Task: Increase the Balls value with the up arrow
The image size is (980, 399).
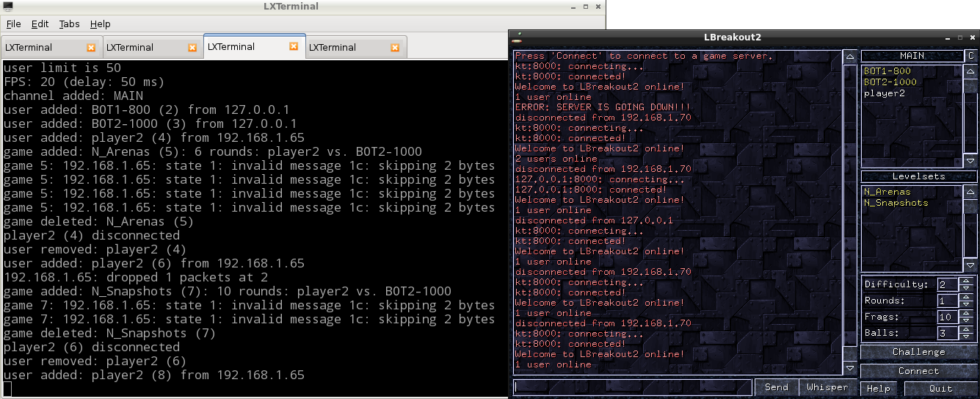Action: pos(968,329)
